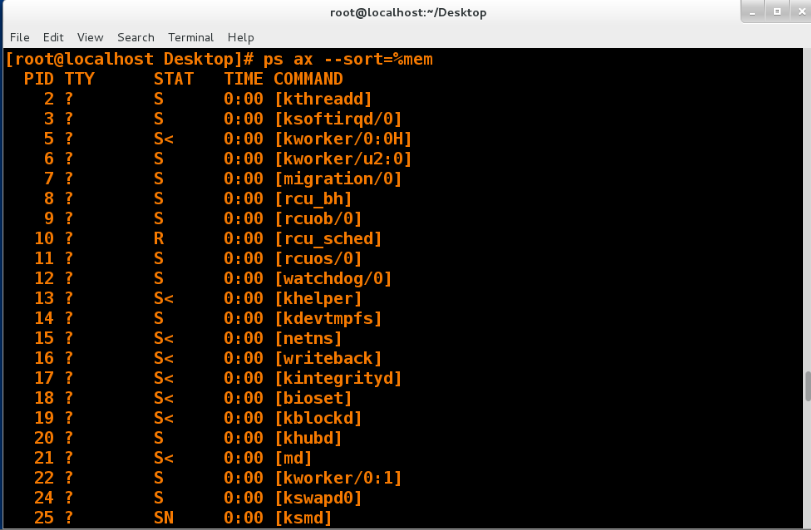Click the [kswapd0] process entry
Image resolution: width=811 pixels, height=530 pixels.
tap(318, 498)
